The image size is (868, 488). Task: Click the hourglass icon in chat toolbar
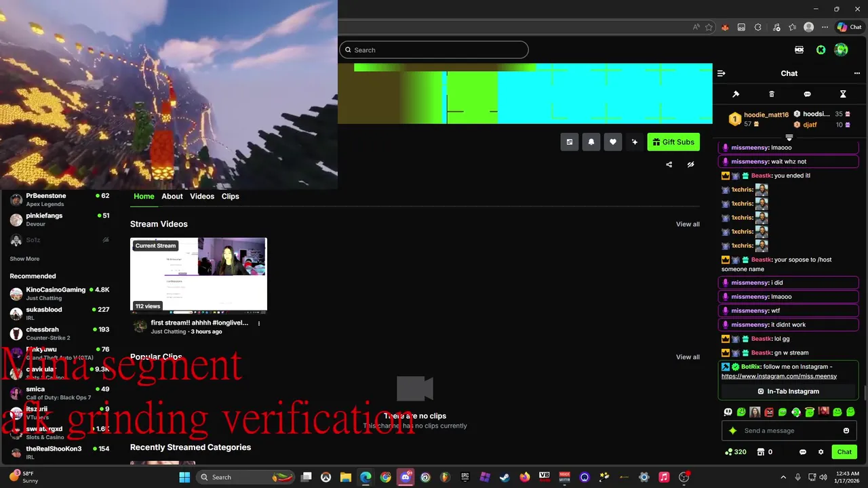(x=843, y=94)
